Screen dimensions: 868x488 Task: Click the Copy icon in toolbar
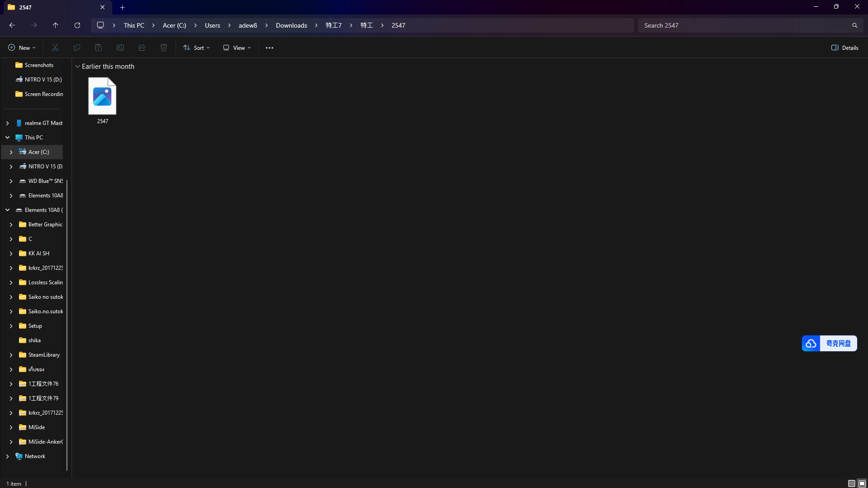[x=77, y=48]
